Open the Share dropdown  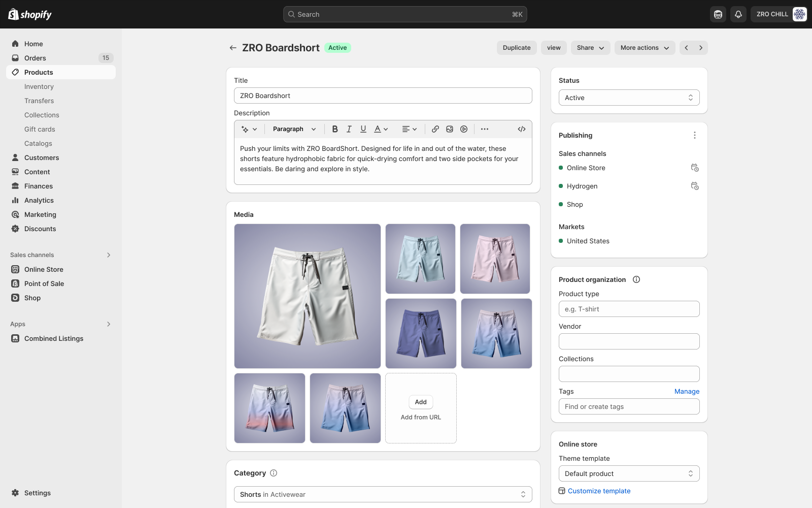[x=591, y=48]
